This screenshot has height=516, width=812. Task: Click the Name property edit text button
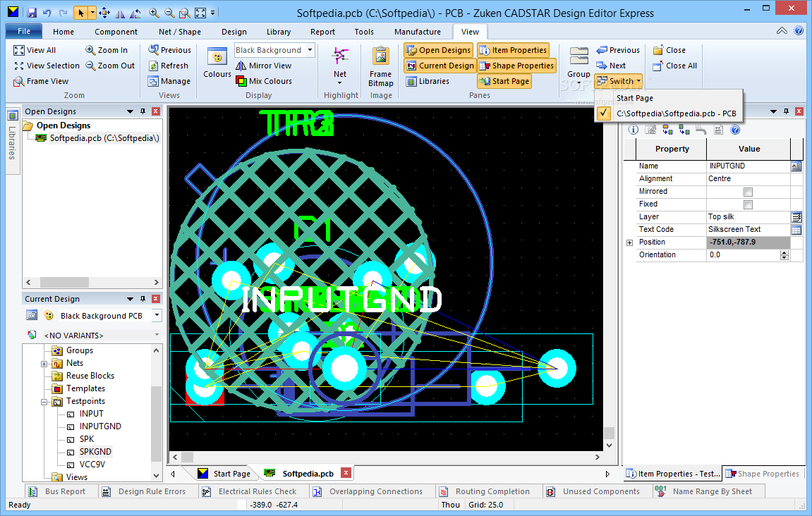(x=796, y=166)
